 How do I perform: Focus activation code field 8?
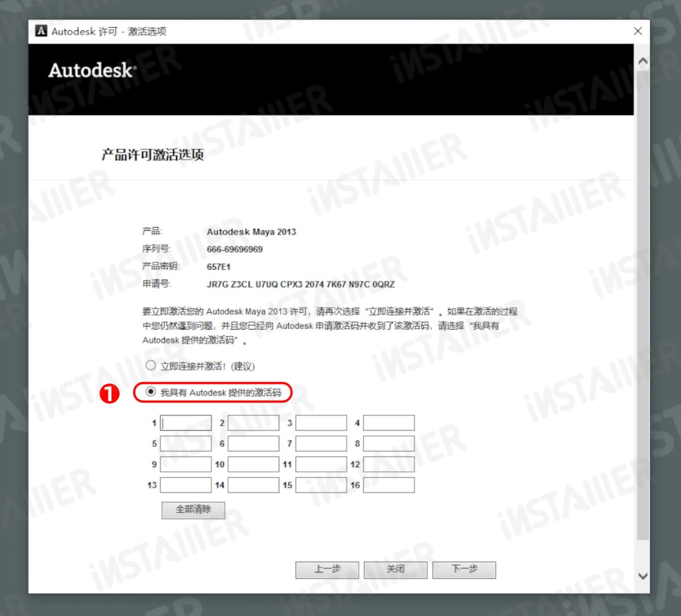click(389, 443)
